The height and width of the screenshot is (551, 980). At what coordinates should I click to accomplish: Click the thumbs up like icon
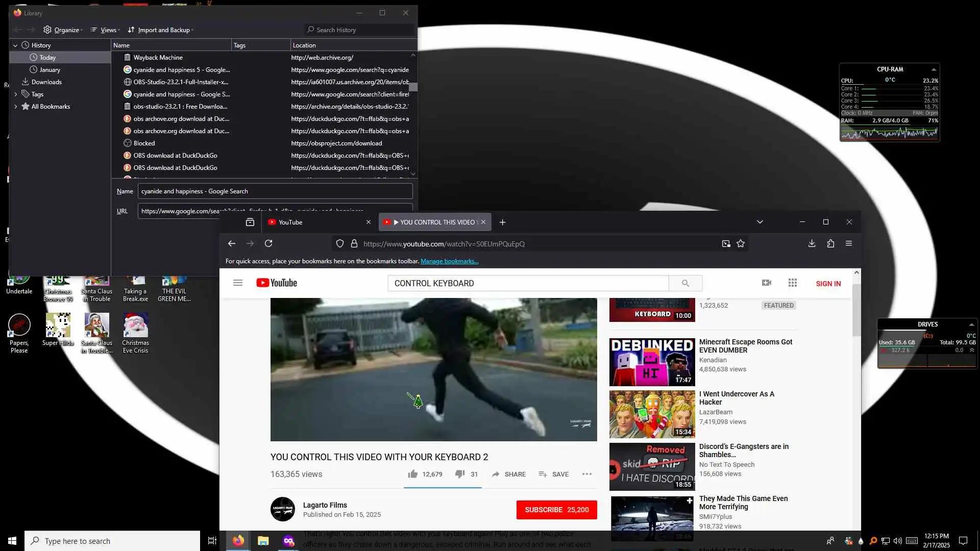click(x=412, y=474)
